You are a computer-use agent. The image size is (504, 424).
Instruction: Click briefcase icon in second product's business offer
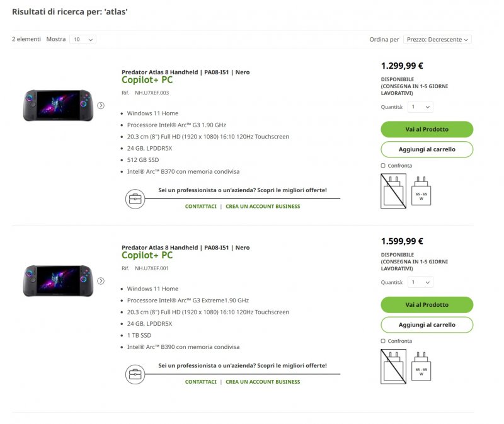[x=135, y=374]
